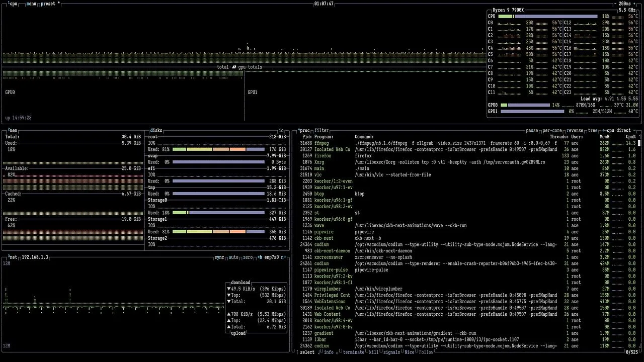The height and width of the screenshot is (362, 644).
Task: Select the pipewire-pulse process row
Action: pos(467,269)
